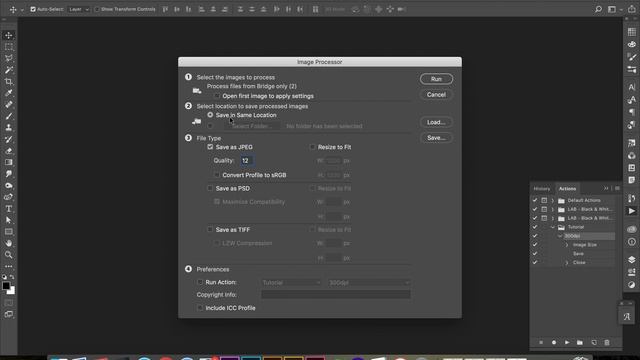Enable the Run Action checkbox

[x=200, y=282]
